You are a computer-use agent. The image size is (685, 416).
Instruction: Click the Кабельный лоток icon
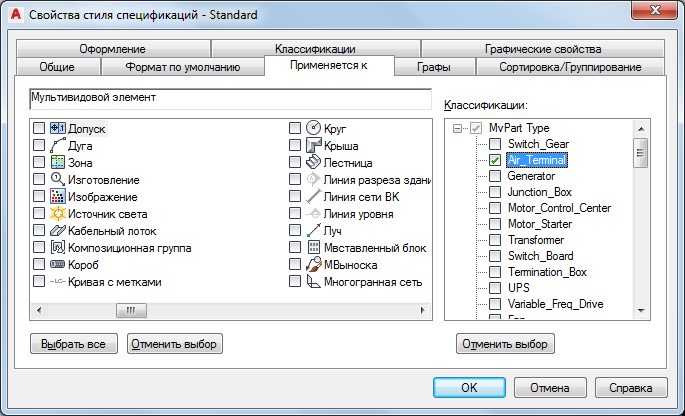pos(58,231)
